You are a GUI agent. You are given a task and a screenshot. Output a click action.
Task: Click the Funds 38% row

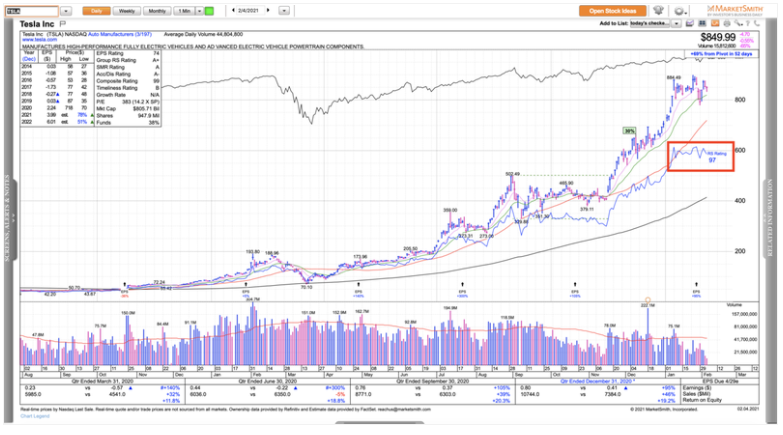(x=128, y=122)
